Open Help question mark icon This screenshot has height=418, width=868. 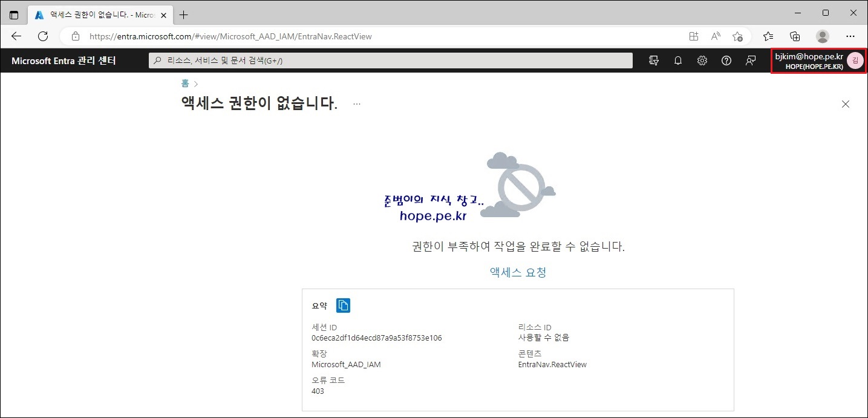click(726, 60)
